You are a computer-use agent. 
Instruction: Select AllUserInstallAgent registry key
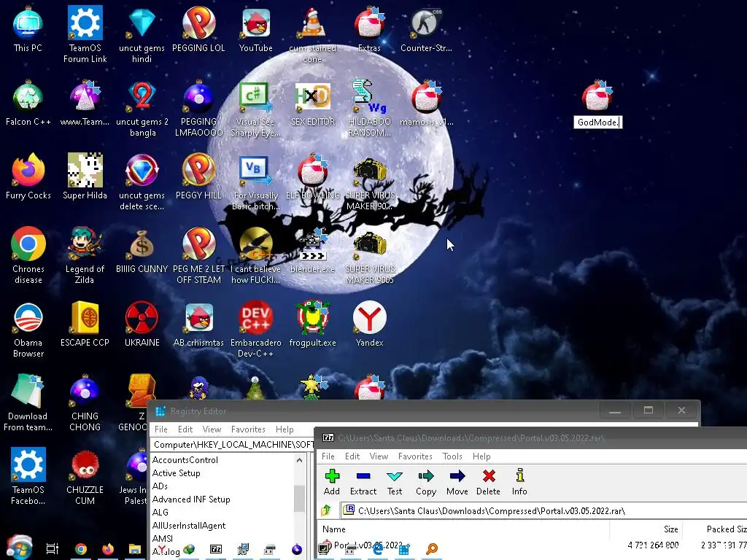pyautogui.click(x=189, y=526)
